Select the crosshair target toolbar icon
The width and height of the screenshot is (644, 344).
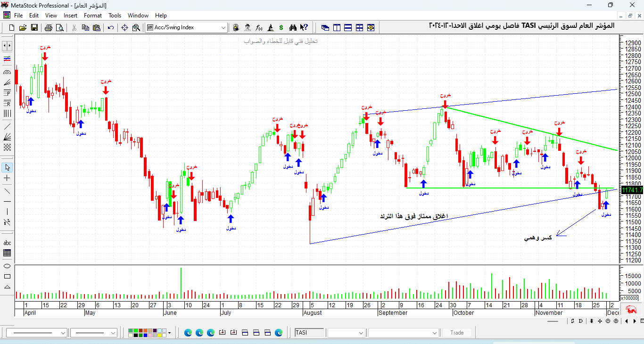pos(124,27)
